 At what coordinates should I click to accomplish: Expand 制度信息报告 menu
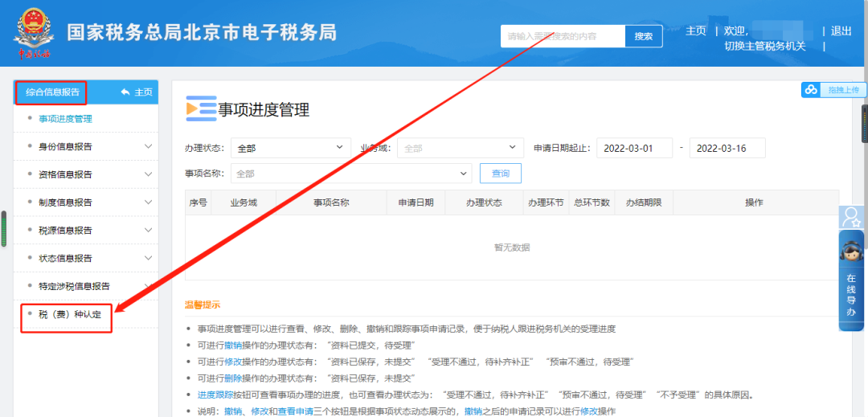pos(86,202)
